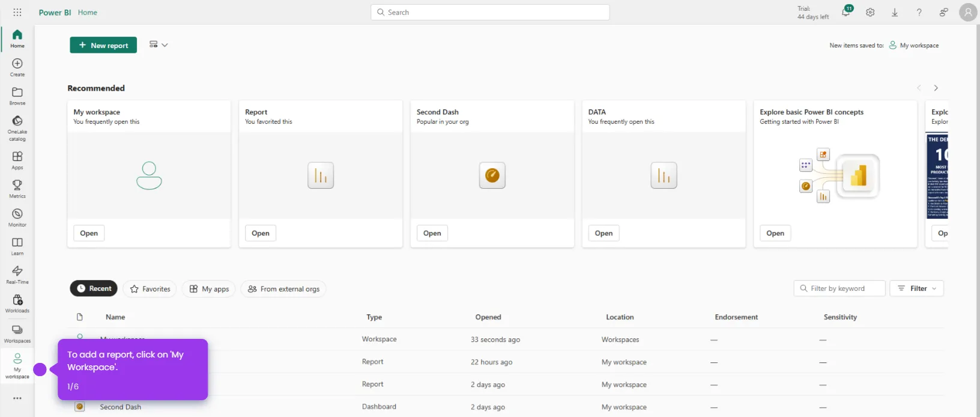The image size is (980, 417).
Task: Sort by the Opened column header
Action: click(488, 317)
